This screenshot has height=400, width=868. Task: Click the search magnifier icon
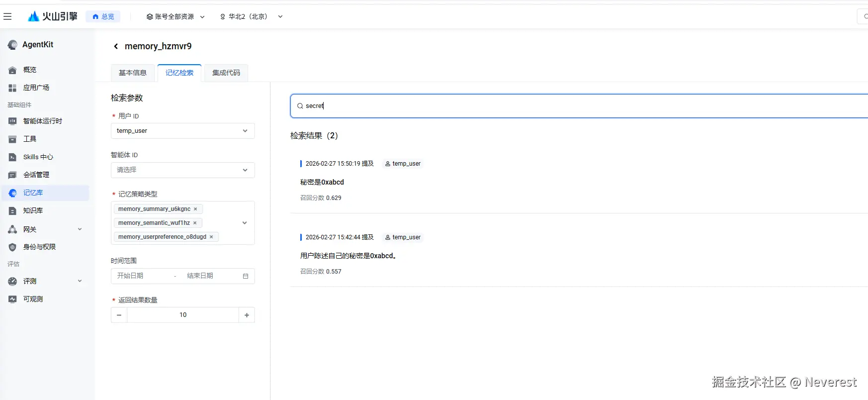(300, 106)
